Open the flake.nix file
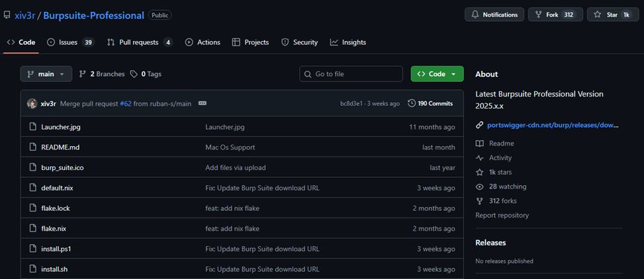 click(x=54, y=229)
